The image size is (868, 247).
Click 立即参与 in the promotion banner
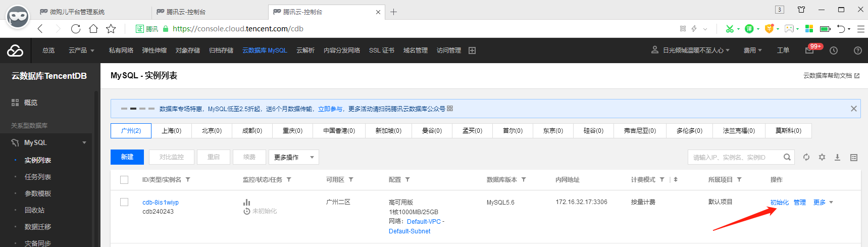[x=330, y=109]
